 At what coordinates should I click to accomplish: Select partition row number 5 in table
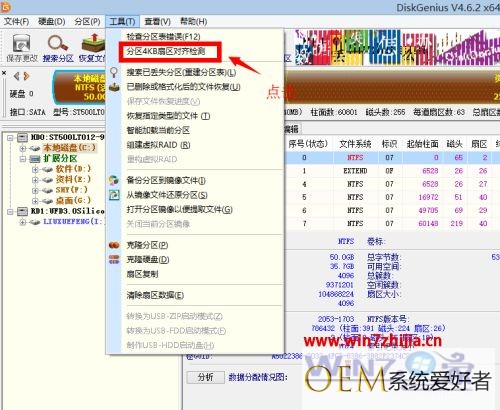393,197
